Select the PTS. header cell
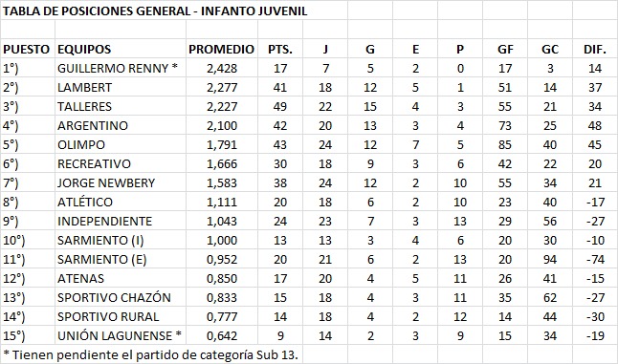Screen dimensions: 618x364 [x=280, y=49]
